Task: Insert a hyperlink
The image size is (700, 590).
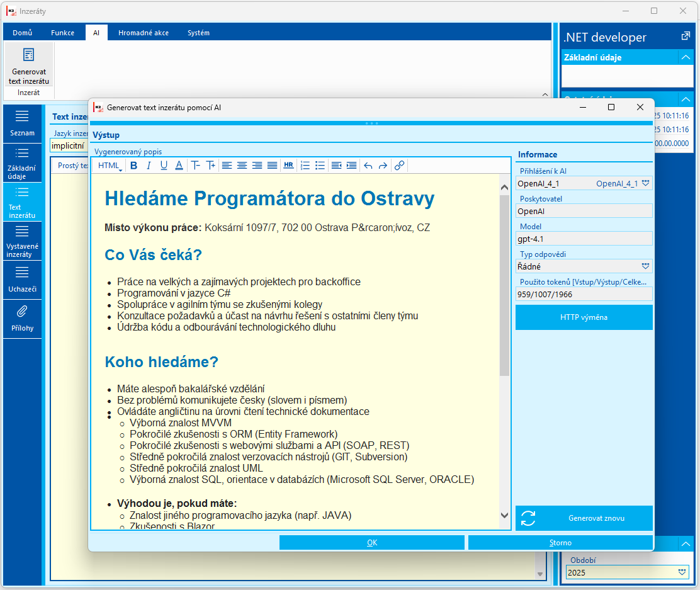Action: (400, 166)
